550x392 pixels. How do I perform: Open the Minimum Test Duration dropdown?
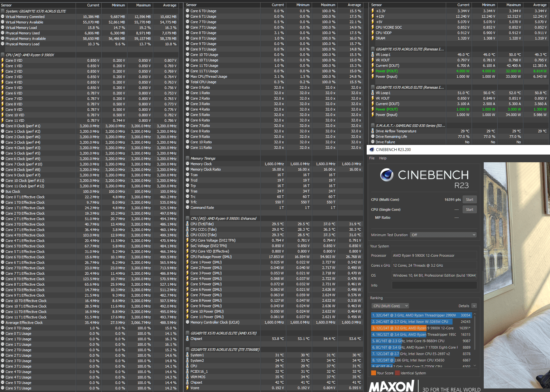pos(443,235)
